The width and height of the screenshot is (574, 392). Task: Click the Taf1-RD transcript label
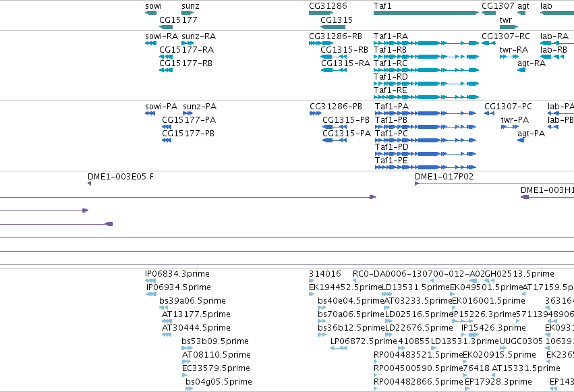tap(391, 77)
